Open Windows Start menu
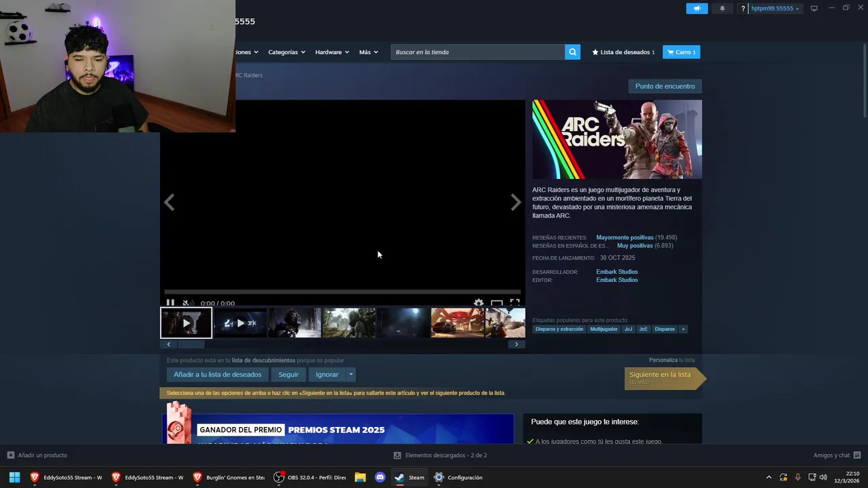 [14, 477]
